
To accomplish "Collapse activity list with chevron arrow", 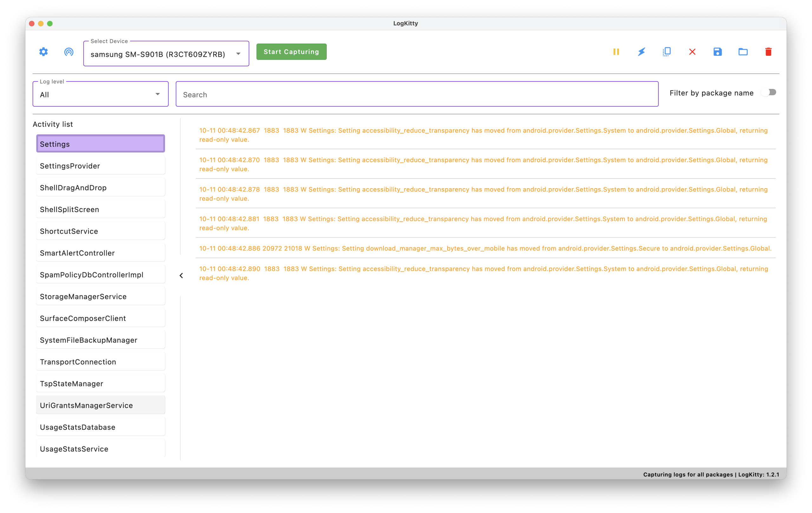I will point(181,276).
